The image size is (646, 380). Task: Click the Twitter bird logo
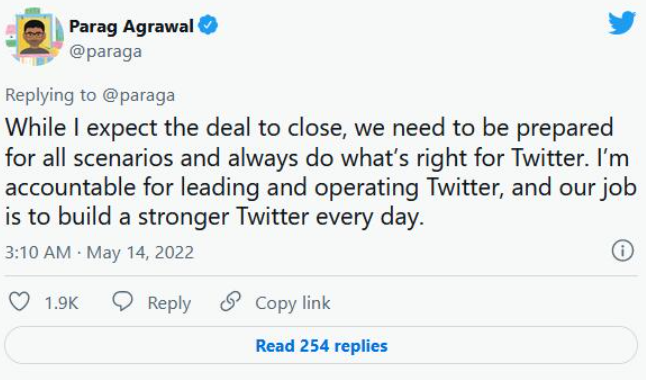point(622,23)
